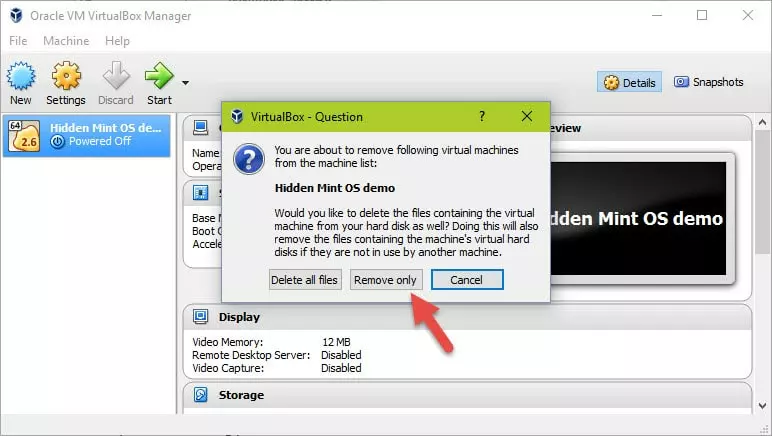The height and width of the screenshot is (436, 772).
Task: Click the New virtual machine icon
Action: pos(21,76)
